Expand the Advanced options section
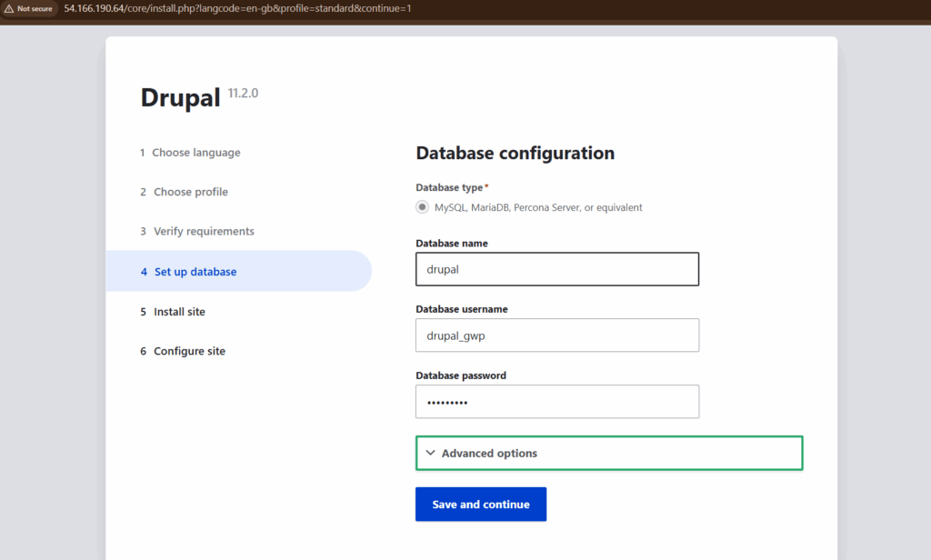The width and height of the screenshot is (931, 560). [609, 453]
